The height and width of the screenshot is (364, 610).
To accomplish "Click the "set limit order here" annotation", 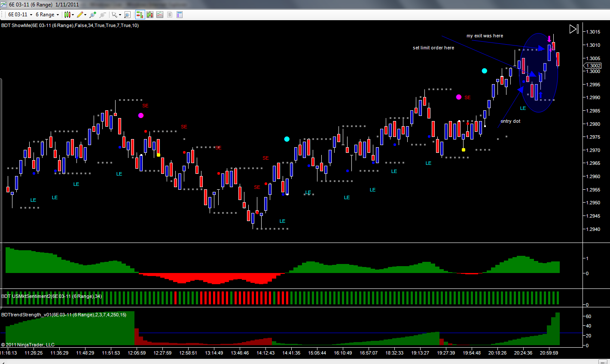I will [x=433, y=48].
